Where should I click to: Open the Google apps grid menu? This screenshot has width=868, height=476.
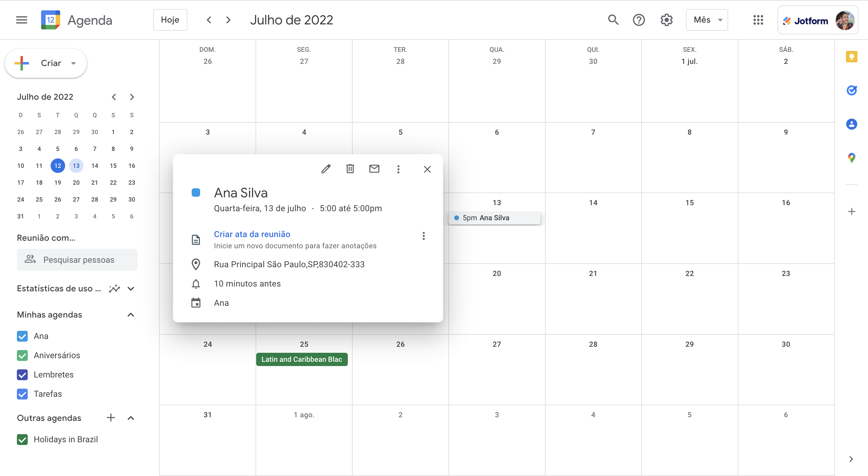click(758, 19)
